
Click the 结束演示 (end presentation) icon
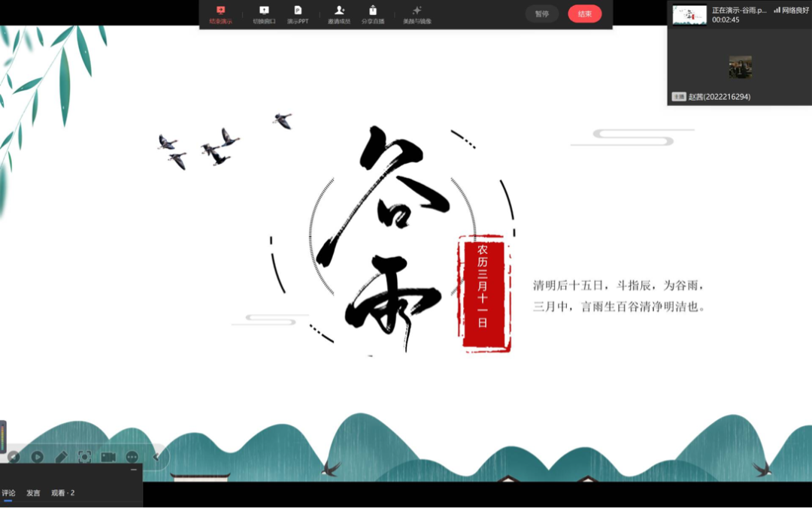[220, 14]
